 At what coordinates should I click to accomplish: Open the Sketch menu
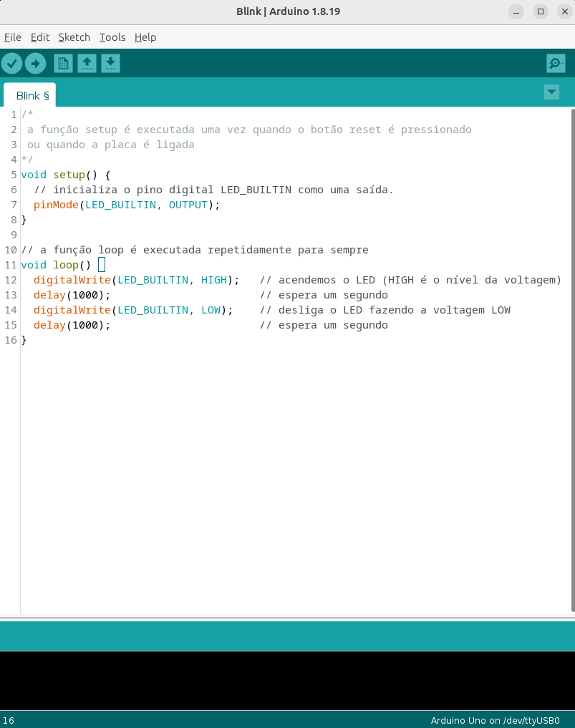pos(74,37)
